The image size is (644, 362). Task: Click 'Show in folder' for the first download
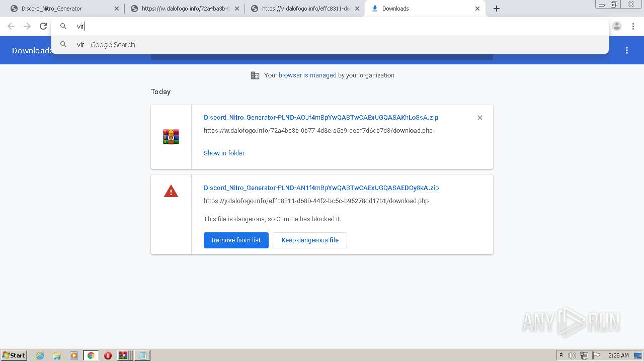pos(224,153)
